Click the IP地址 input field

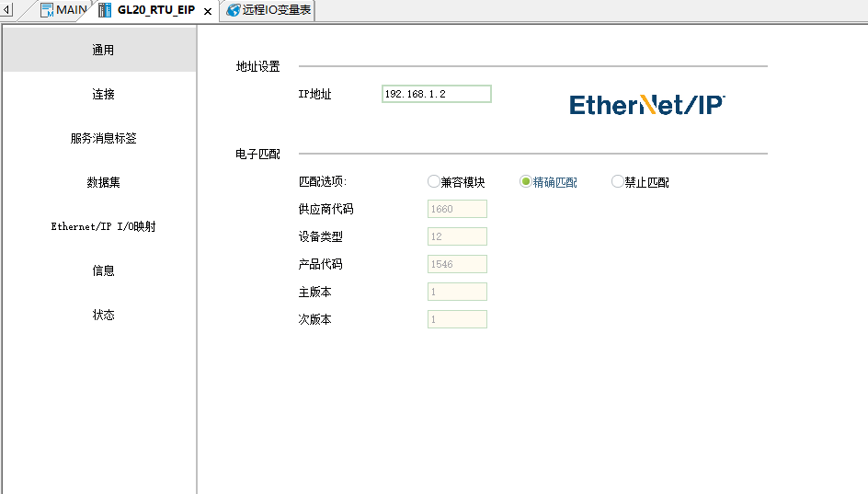[436, 94]
